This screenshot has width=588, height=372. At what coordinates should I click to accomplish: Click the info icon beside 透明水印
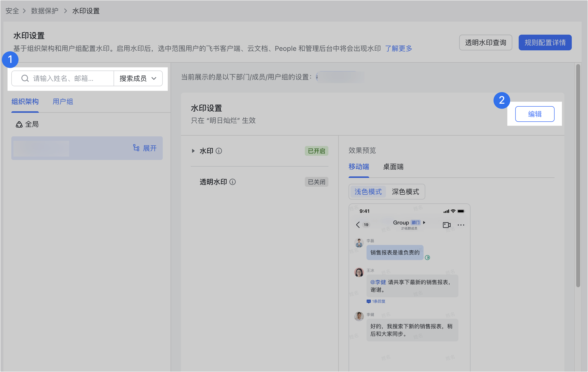pos(233,182)
